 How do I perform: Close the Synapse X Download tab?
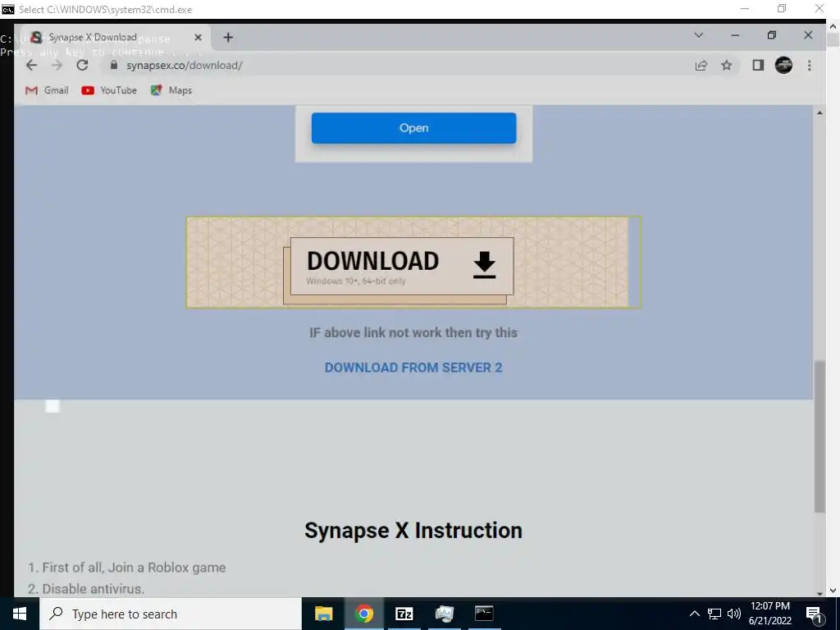point(199,38)
